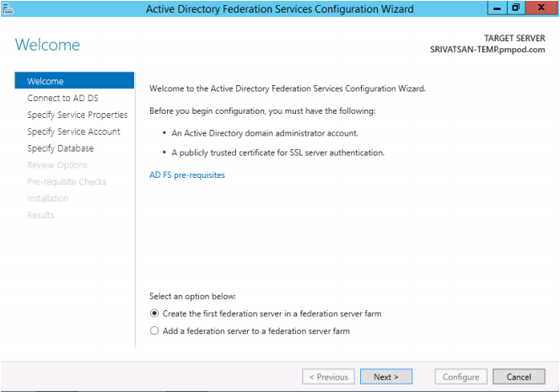Cancel the configuration wizard

pyautogui.click(x=519, y=377)
